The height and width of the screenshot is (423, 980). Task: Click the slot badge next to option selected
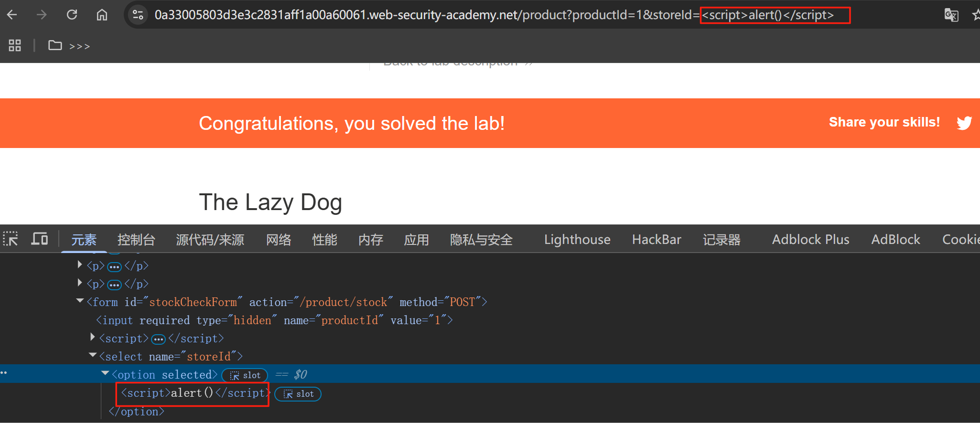[245, 375]
